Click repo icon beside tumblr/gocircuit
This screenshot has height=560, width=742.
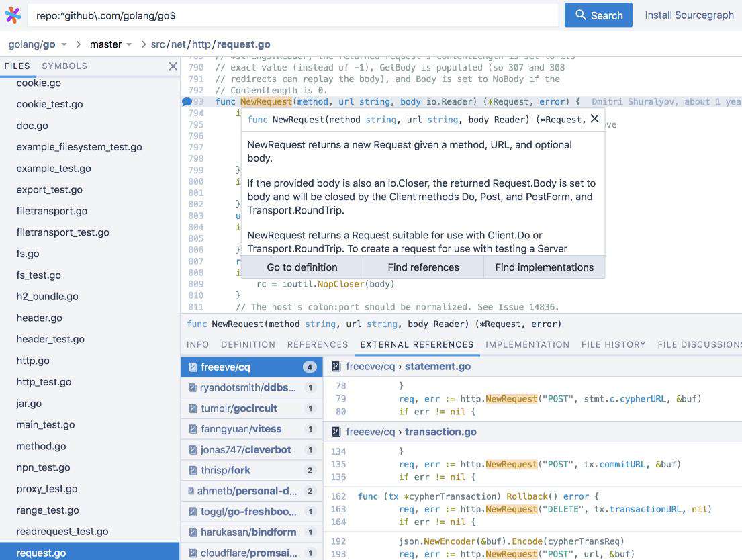point(193,408)
